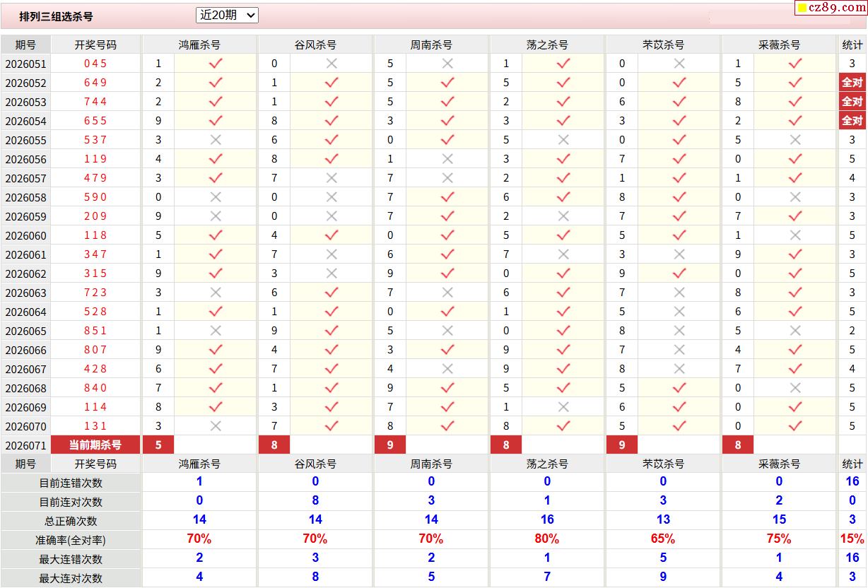Click the gray cross in 鸿雁杀号 for 2026055

216,140
